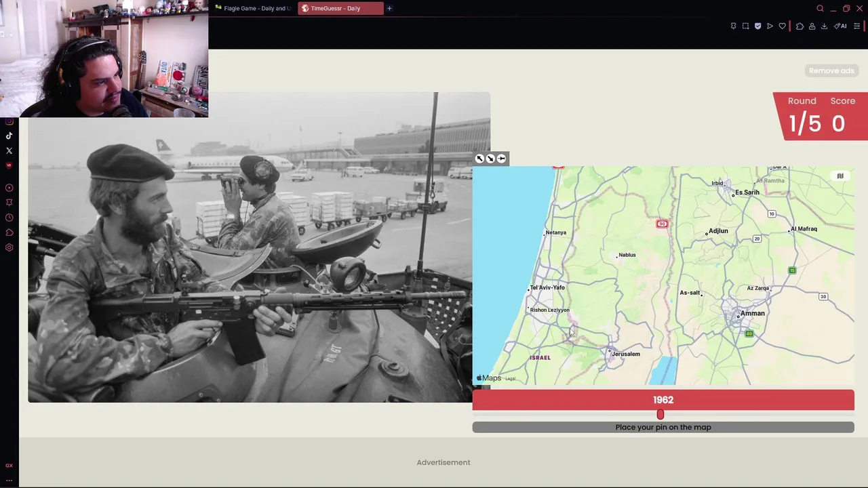Click the pinboard pin icon in toolbar
Screen dimensions: 868x488
click(733, 26)
